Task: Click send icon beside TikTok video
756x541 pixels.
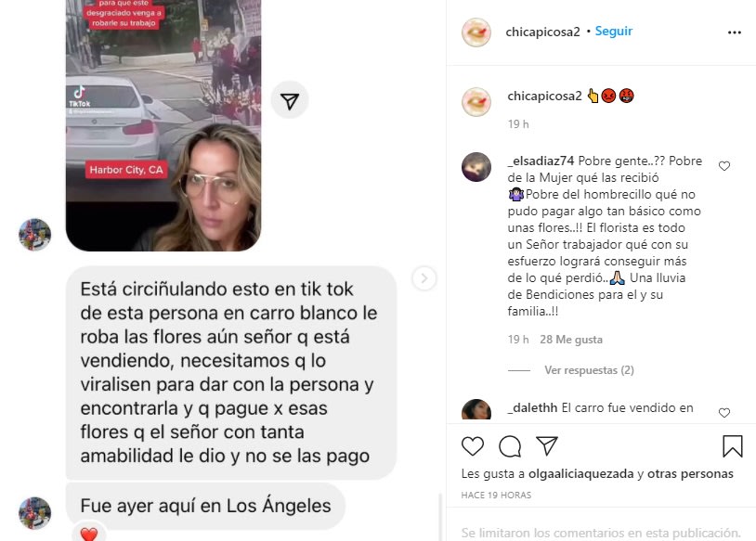Action: click(289, 100)
